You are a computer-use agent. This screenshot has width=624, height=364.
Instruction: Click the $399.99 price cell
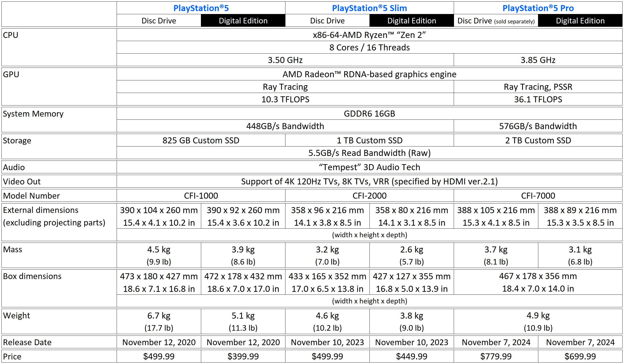tap(243, 356)
